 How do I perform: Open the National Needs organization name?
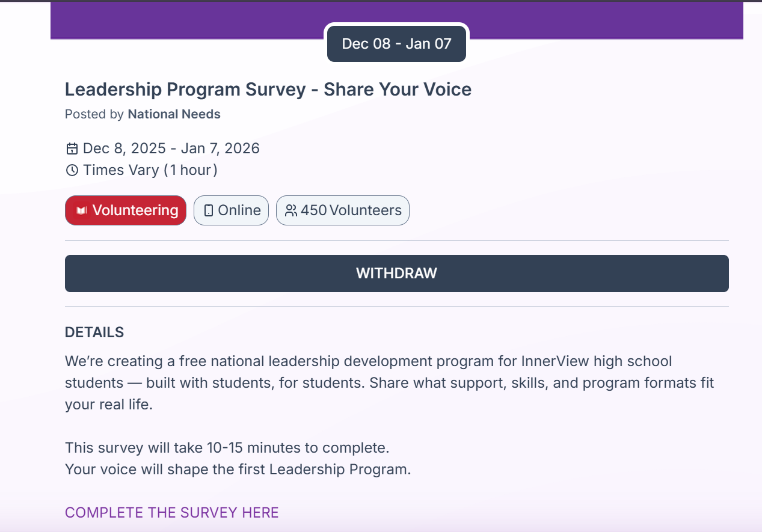(x=174, y=114)
